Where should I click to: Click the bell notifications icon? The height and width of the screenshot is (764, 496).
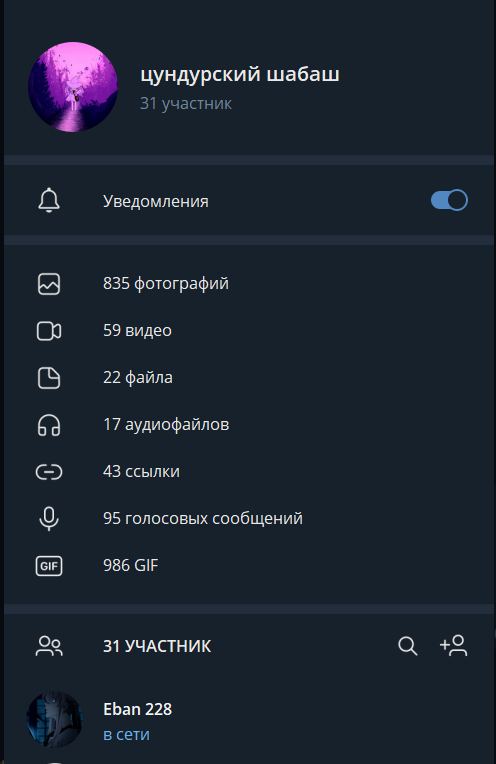[49, 200]
